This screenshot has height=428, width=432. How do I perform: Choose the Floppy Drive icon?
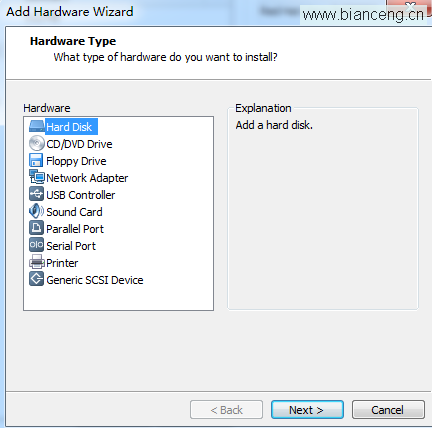[36, 160]
